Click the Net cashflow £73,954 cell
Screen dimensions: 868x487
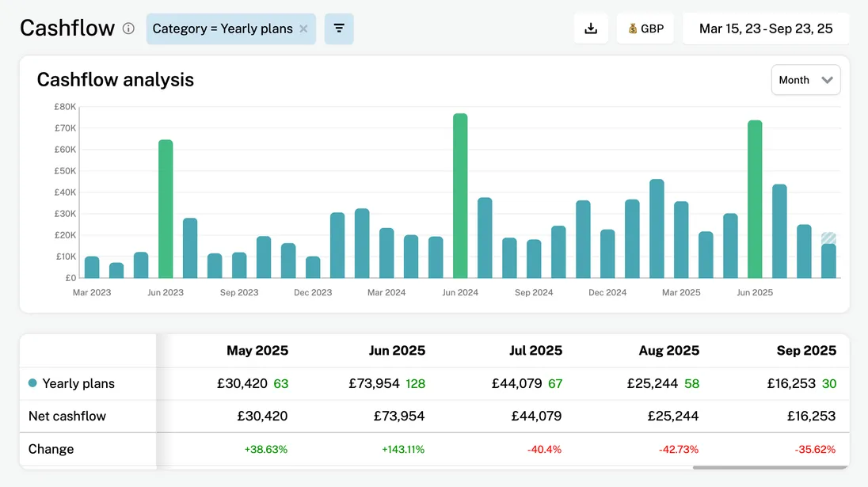click(x=398, y=416)
